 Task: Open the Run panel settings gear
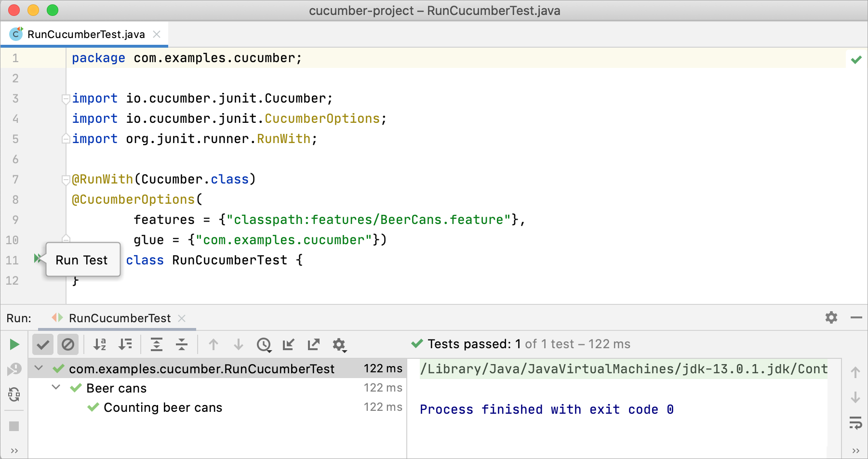tap(339, 345)
